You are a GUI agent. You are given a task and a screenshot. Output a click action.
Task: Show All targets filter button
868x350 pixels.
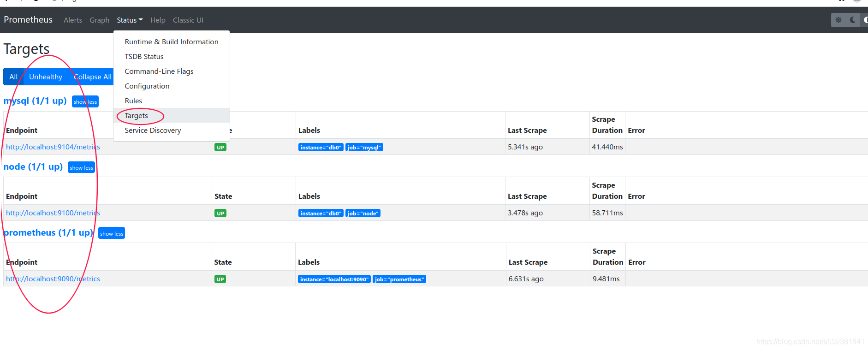point(13,77)
